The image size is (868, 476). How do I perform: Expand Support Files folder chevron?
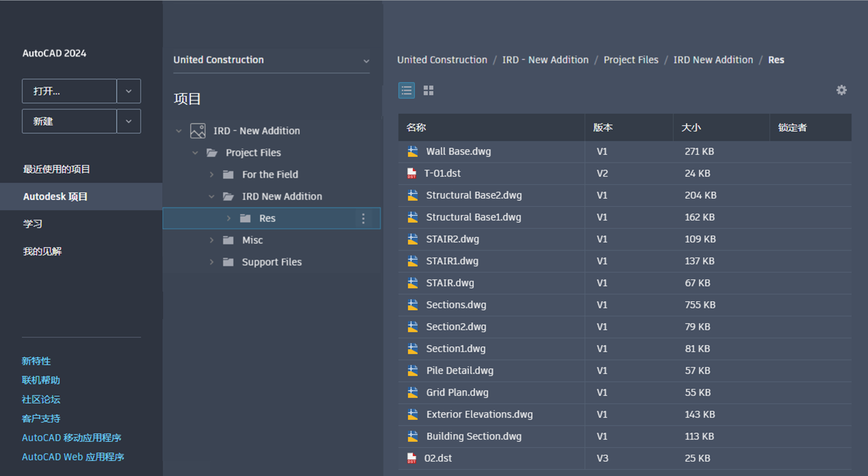click(x=212, y=262)
